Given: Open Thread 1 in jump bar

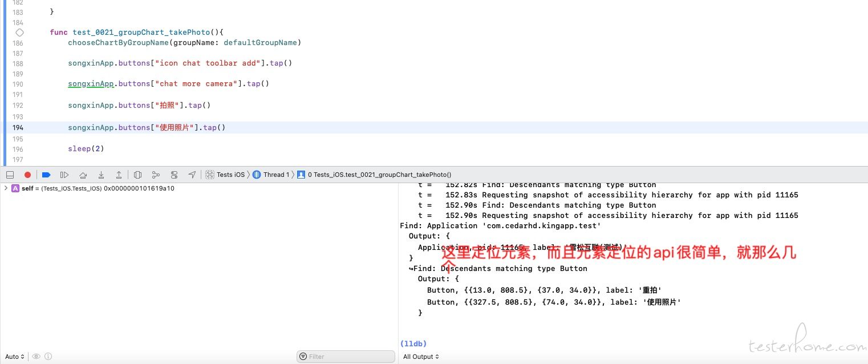Looking at the screenshot, I should (x=271, y=175).
